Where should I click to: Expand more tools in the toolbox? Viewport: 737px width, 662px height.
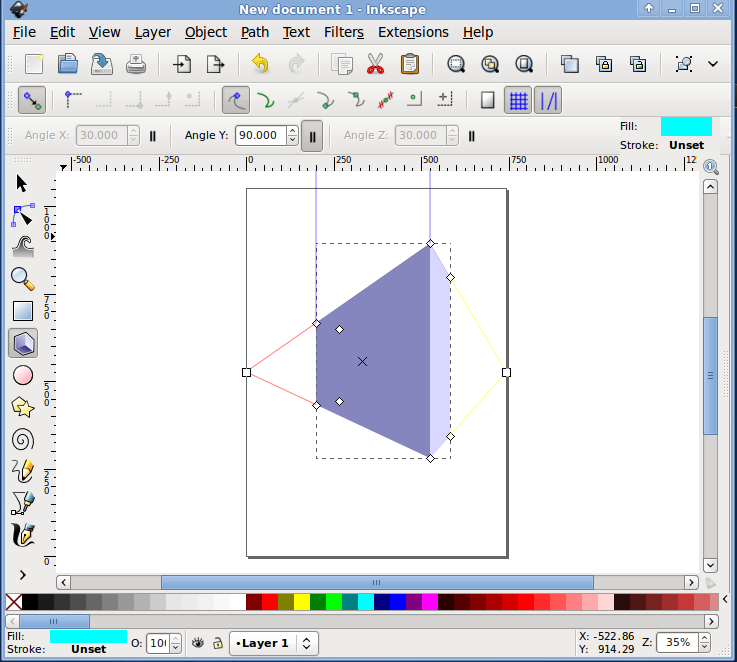[23, 574]
